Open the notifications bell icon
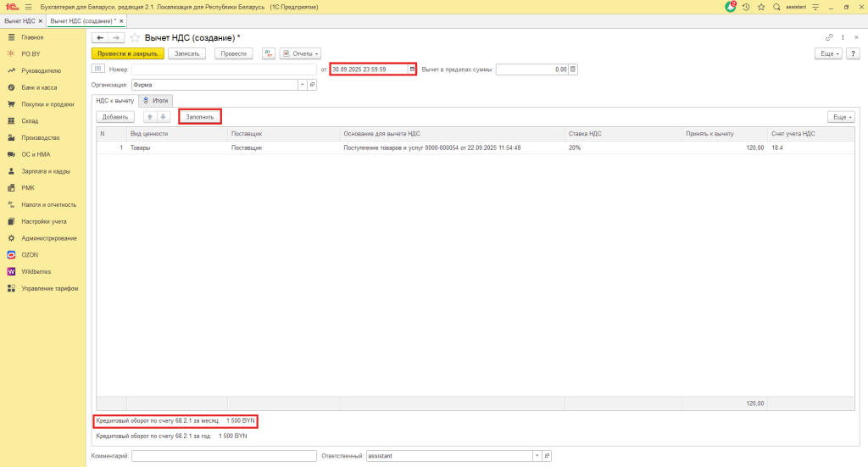The width and height of the screenshot is (868, 467). coord(731,6)
